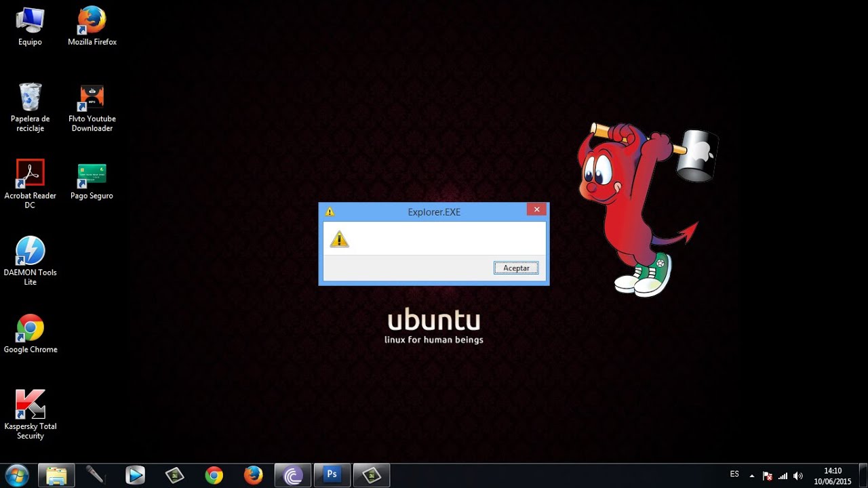Open the clock showing 14:10
The width and height of the screenshot is (868, 488).
point(832,476)
